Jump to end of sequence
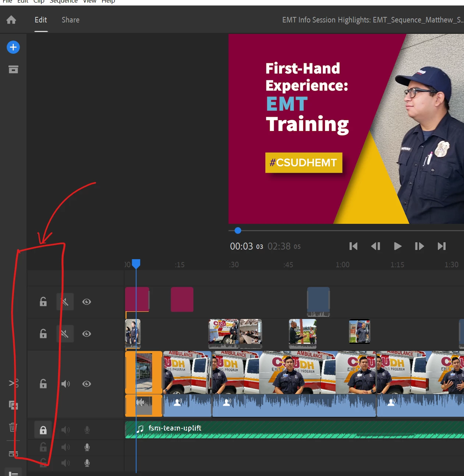 (x=442, y=246)
